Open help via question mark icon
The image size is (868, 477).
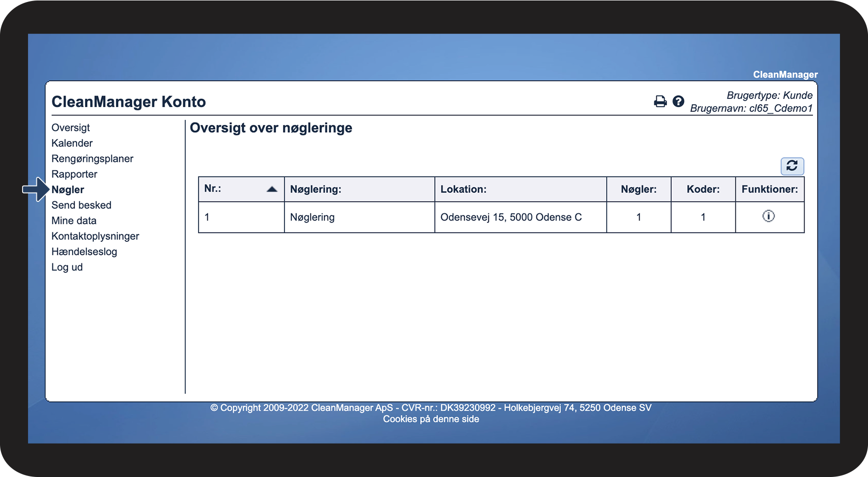point(678,101)
